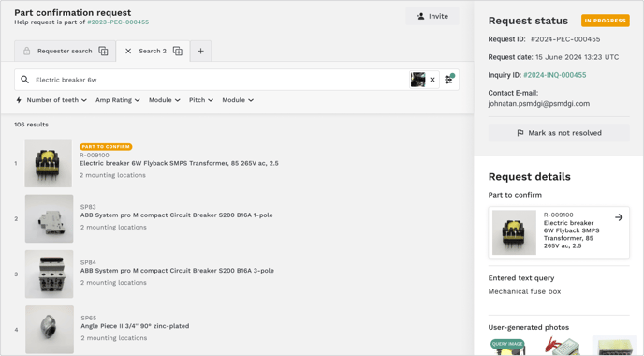Select Angle Piece II 3/4" zinc-plated result

135,326
